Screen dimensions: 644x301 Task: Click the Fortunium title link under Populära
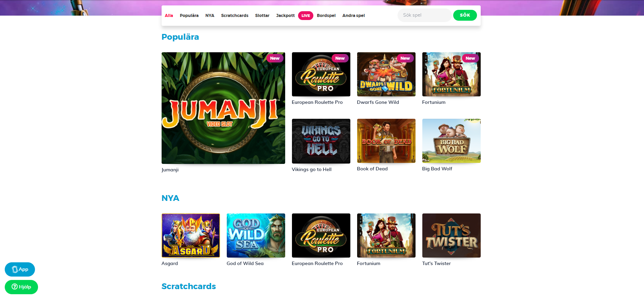[x=434, y=102]
